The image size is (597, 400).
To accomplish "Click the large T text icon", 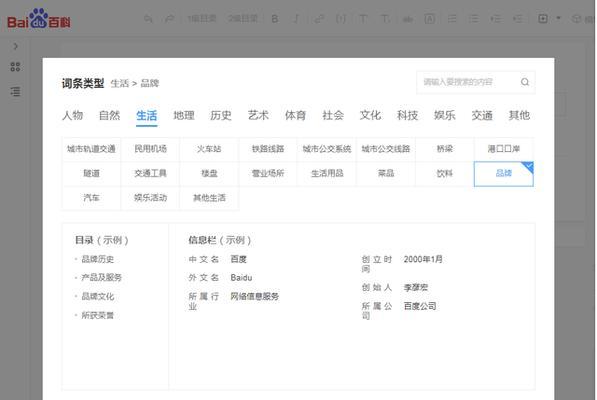I will (x=363, y=19).
